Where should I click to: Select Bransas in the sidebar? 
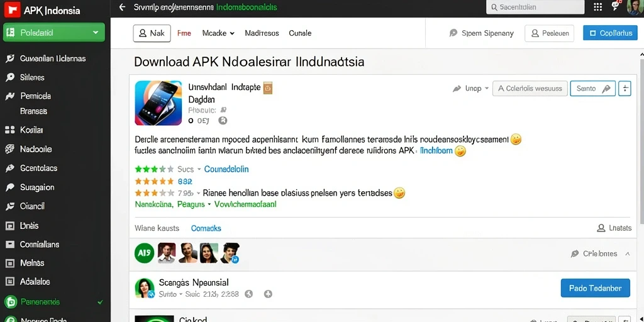point(33,111)
